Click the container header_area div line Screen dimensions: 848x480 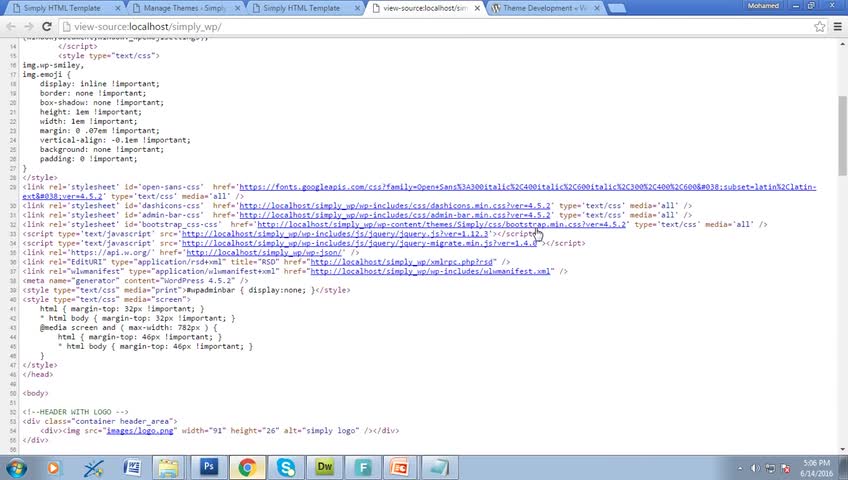pos(100,421)
